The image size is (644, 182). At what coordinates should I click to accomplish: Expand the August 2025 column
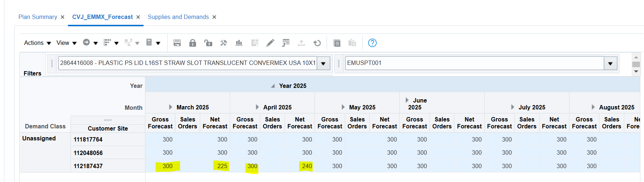(x=593, y=107)
